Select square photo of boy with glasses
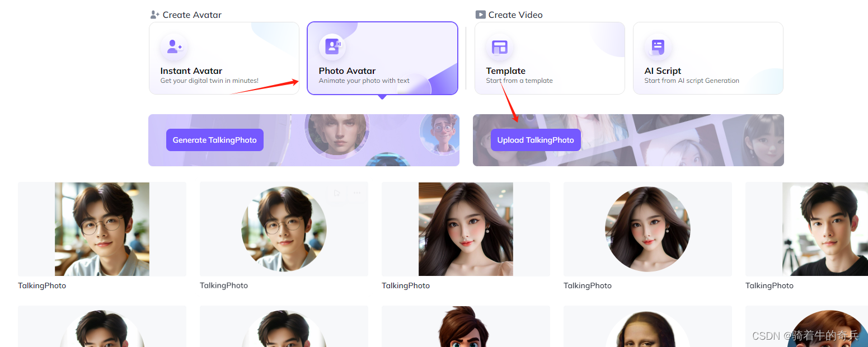 (102, 229)
